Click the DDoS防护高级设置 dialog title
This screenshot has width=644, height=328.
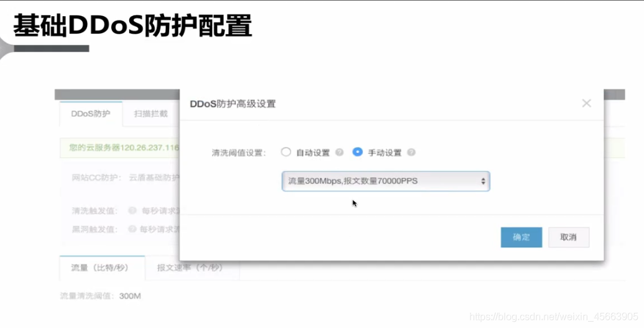232,103
